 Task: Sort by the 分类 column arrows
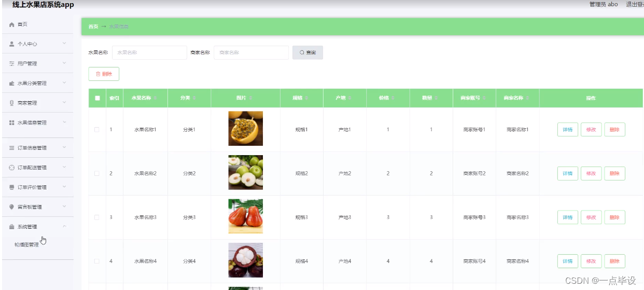pos(194,98)
